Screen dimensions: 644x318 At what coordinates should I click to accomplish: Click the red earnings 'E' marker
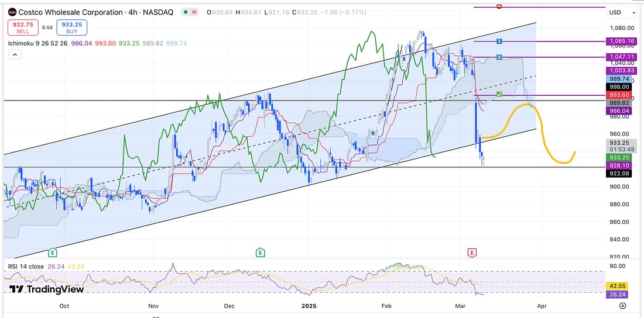tap(471, 253)
